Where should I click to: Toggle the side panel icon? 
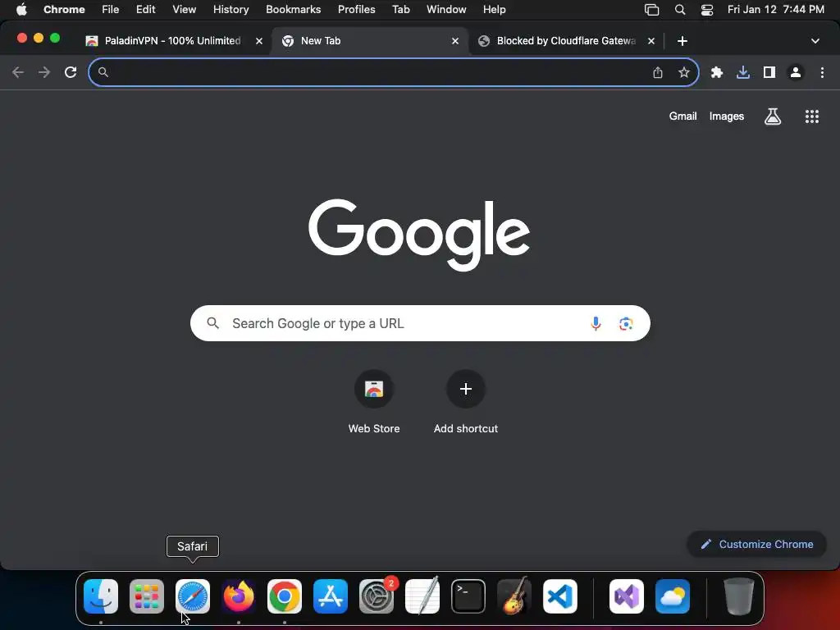pyautogui.click(x=769, y=72)
